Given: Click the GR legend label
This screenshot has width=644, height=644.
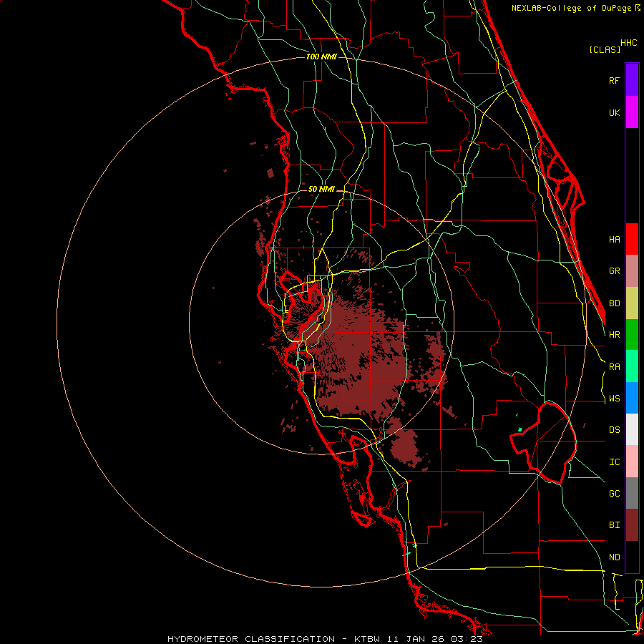Looking at the screenshot, I should pyautogui.click(x=614, y=271).
